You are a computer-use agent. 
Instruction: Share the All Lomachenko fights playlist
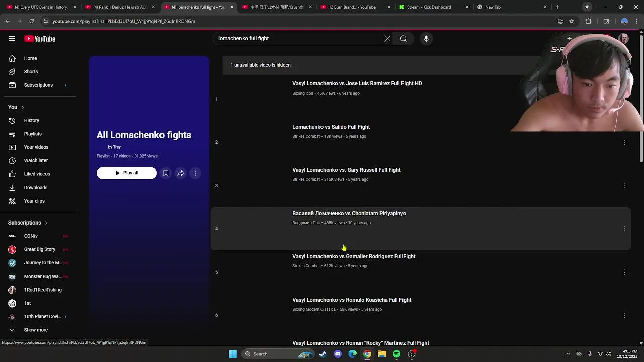pos(180,173)
